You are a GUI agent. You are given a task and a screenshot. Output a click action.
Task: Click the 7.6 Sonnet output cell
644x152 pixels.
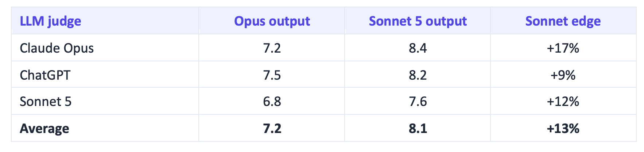418,101
